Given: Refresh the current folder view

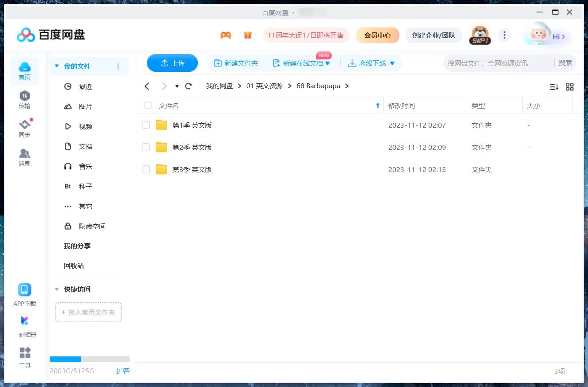Looking at the screenshot, I should (188, 86).
